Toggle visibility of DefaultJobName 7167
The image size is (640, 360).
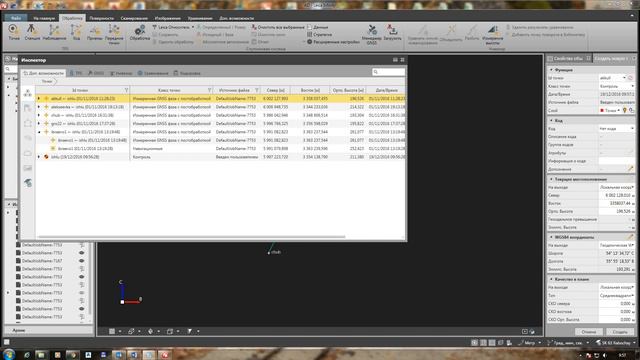[x=82, y=260]
